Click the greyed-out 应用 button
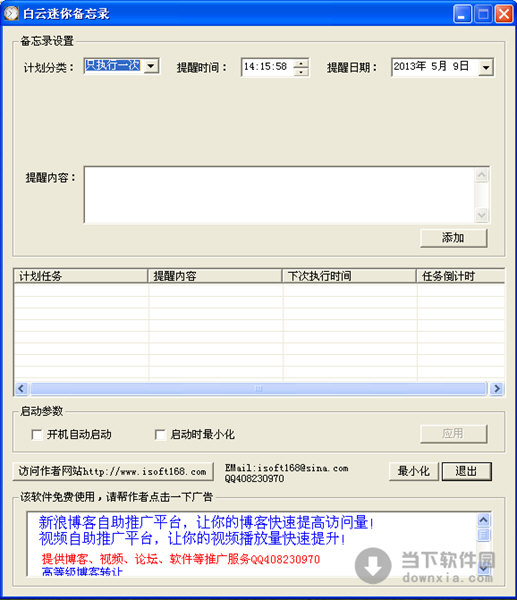 (x=453, y=434)
